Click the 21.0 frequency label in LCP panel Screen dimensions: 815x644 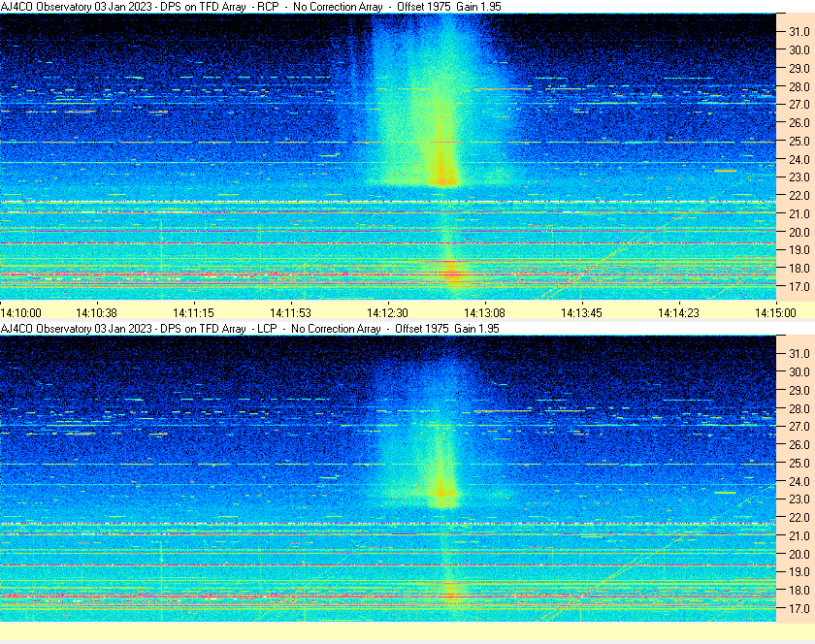(799, 535)
